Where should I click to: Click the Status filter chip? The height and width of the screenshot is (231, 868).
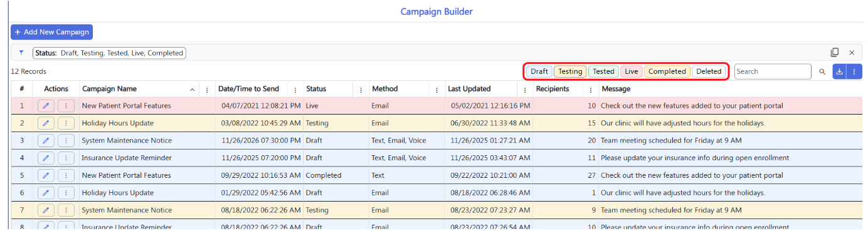pyautogui.click(x=109, y=53)
